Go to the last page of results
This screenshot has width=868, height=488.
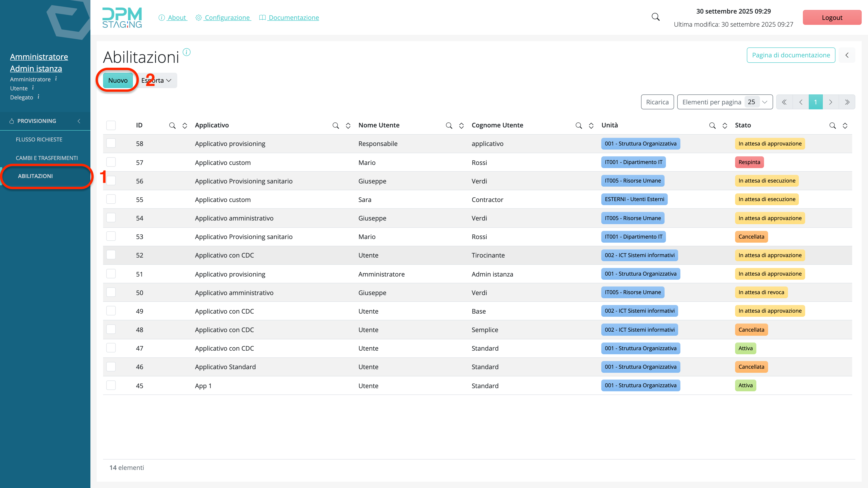847,102
